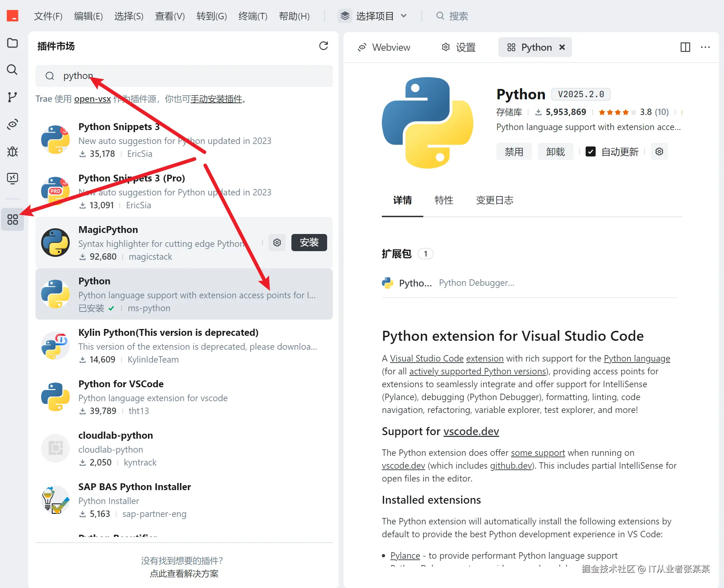Open the debug bug icon in sidebar
Screen dimensions: 724x588
coord(13,151)
